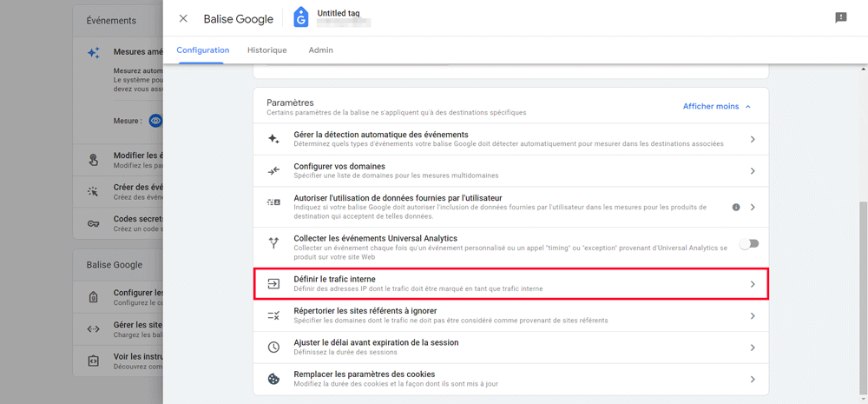Screen dimensions: 868x404
Task: Click the touch icon beside Modifier les événements
Action: (x=94, y=160)
